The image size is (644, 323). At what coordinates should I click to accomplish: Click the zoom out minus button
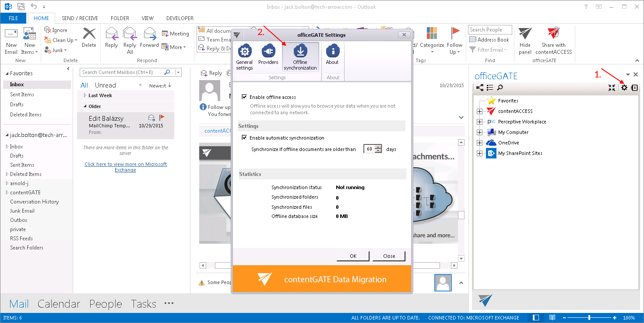[564, 318]
